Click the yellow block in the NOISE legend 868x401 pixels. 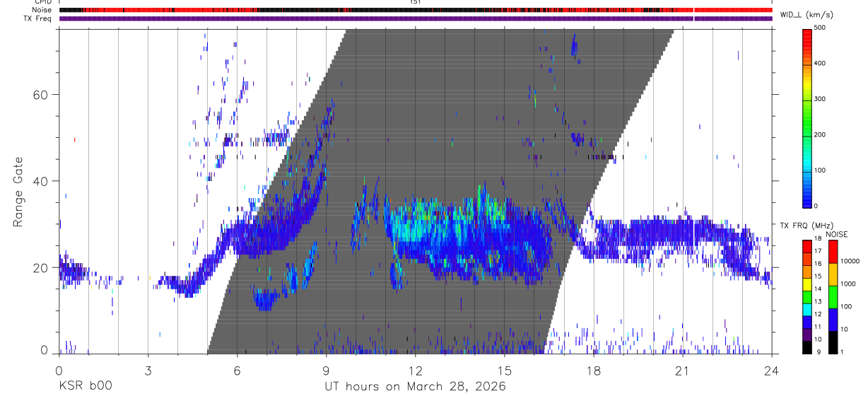coord(833,274)
